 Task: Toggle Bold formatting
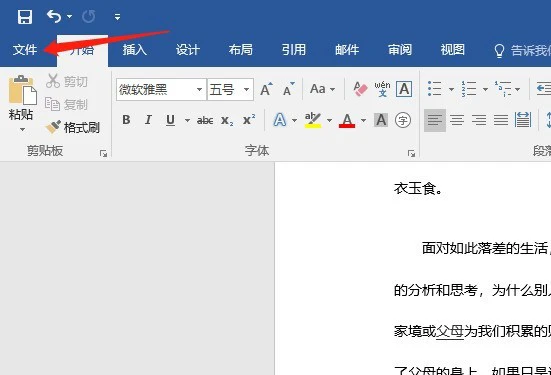coord(127,120)
